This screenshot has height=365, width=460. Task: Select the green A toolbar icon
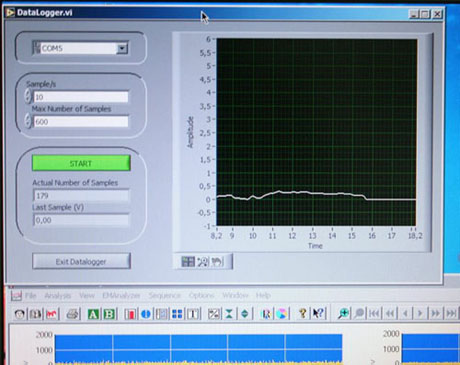click(x=93, y=314)
